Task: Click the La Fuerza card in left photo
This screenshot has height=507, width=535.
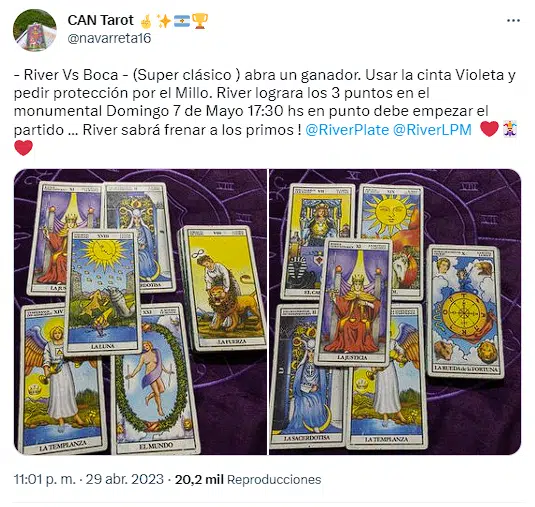Action: pos(222,288)
